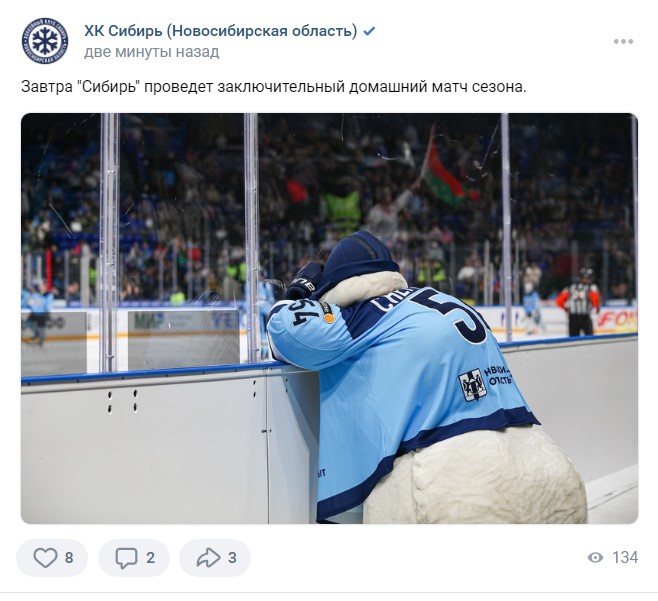Click the referee in the photo
Viewport: 658px width, 601px height.
pyautogui.click(x=580, y=301)
